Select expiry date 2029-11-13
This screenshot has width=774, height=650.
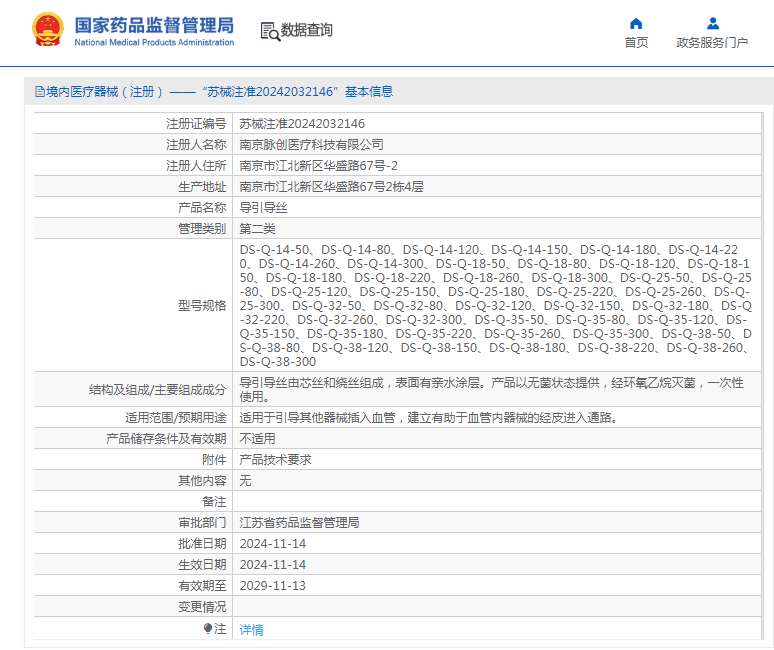click(272, 585)
